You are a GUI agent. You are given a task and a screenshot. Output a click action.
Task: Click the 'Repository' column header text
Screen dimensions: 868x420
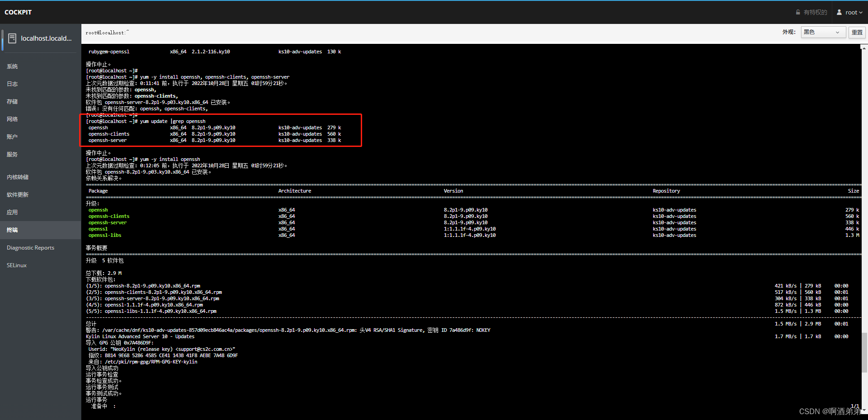pyautogui.click(x=666, y=191)
